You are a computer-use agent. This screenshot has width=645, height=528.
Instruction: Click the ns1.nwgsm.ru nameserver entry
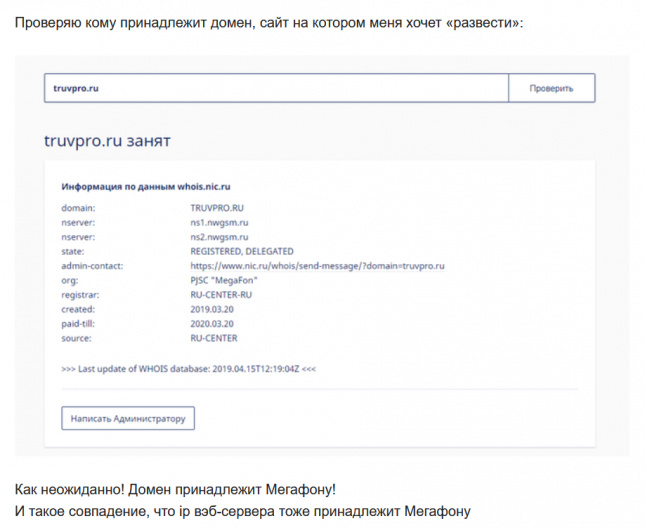point(219,223)
